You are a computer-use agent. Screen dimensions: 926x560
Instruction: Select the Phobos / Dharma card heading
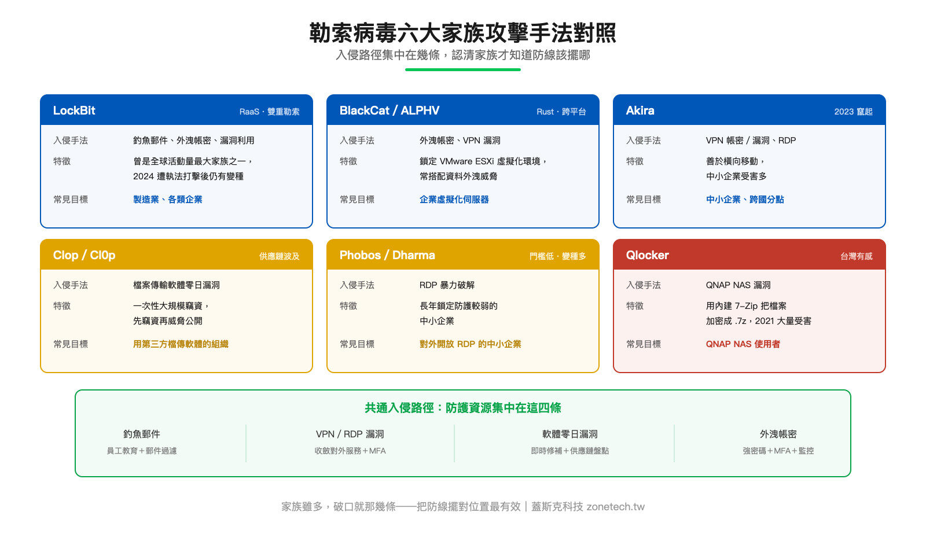coord(387,255)
